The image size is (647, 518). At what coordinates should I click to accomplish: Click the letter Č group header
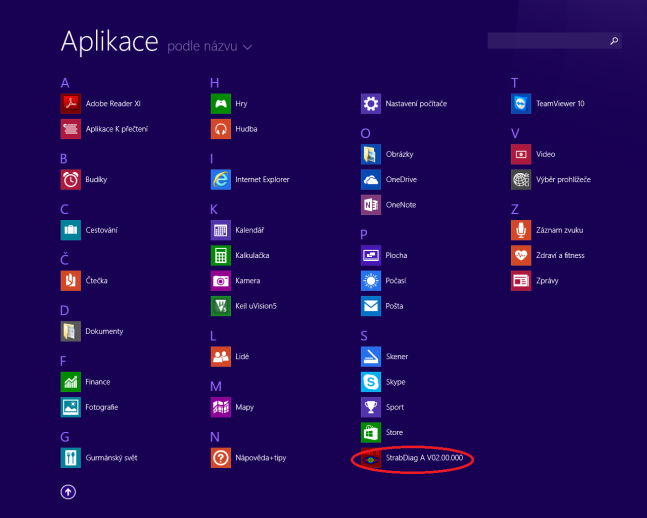click(64, 259)
